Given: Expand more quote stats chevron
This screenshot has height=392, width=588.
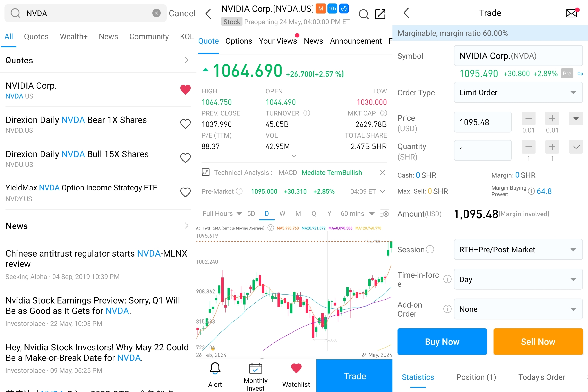Looking at the screenshot, I should tap(294, 156).
